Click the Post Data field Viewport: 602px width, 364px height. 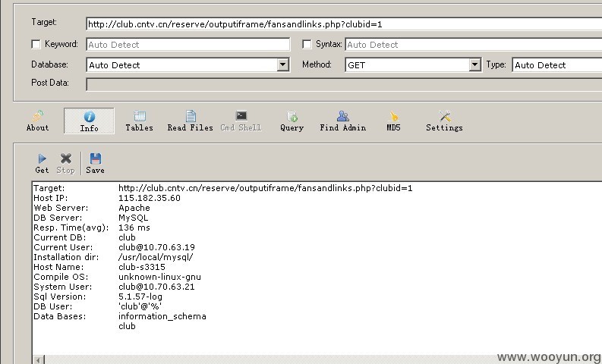click(x=345, y=83)
